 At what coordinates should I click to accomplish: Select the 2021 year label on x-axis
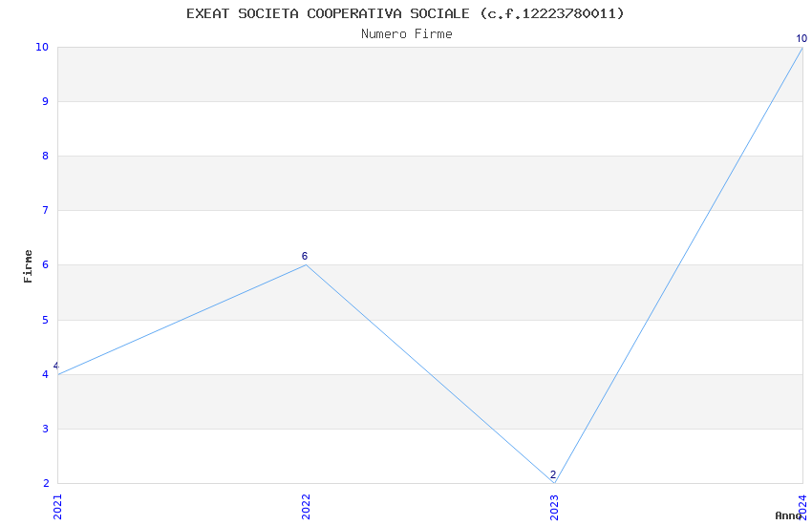tap(57, 505)
